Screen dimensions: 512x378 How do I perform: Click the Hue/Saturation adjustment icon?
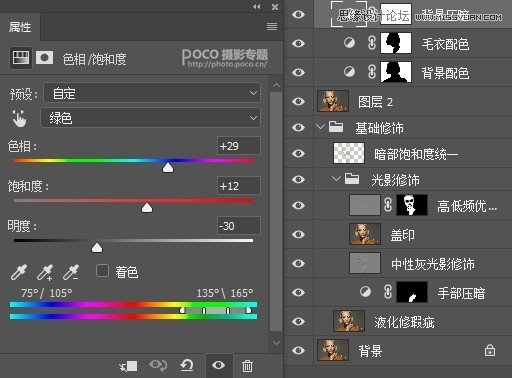click(x=21, y=57)
